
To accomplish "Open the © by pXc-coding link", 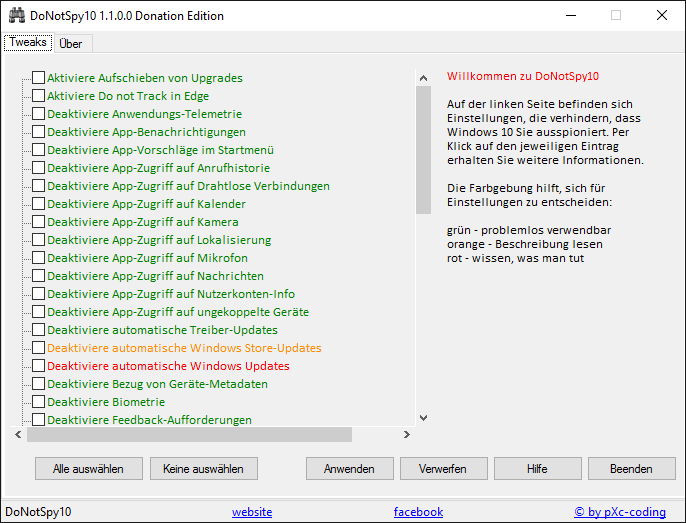I will [x=620, y=512].
